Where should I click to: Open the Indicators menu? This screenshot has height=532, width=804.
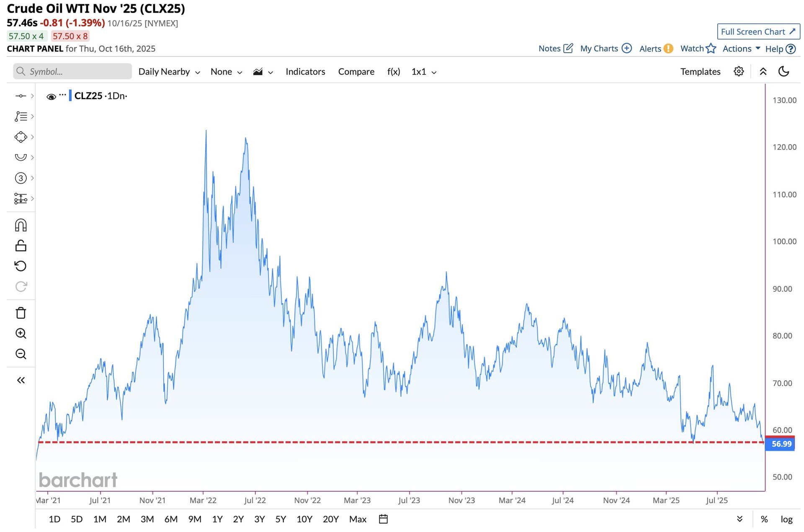point(305,72)
